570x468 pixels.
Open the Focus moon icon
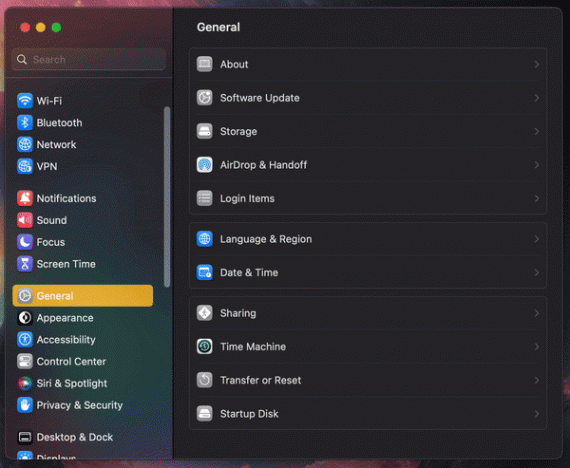tap(25, 242)
